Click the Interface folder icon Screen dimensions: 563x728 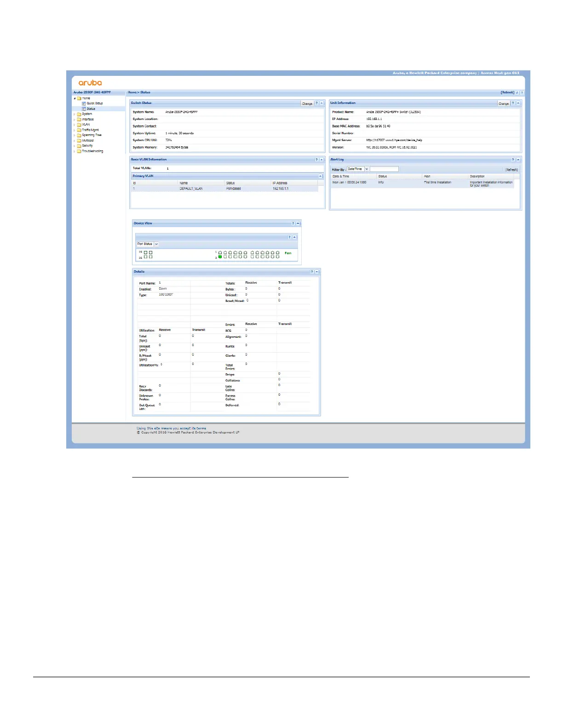click(79, 119)
